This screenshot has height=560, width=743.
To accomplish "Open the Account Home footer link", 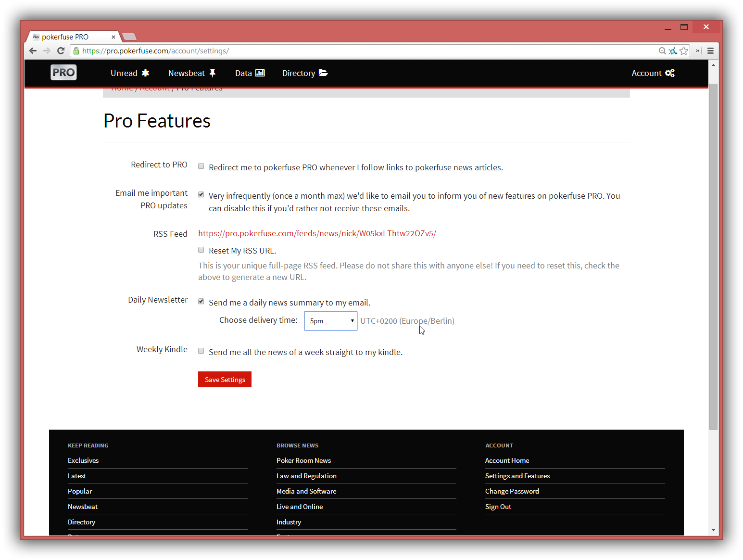I will pos(507,460).
